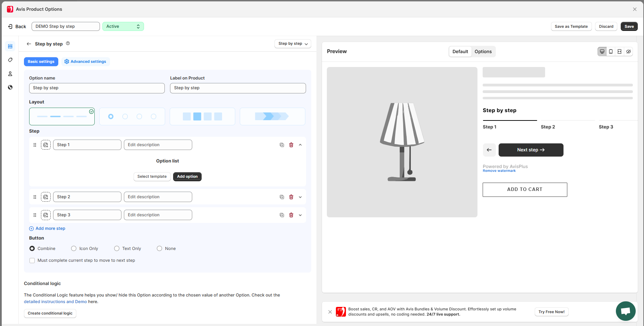Select the blue squares layout style
Viewport: 644px width, 326px height.
[202, 117]
